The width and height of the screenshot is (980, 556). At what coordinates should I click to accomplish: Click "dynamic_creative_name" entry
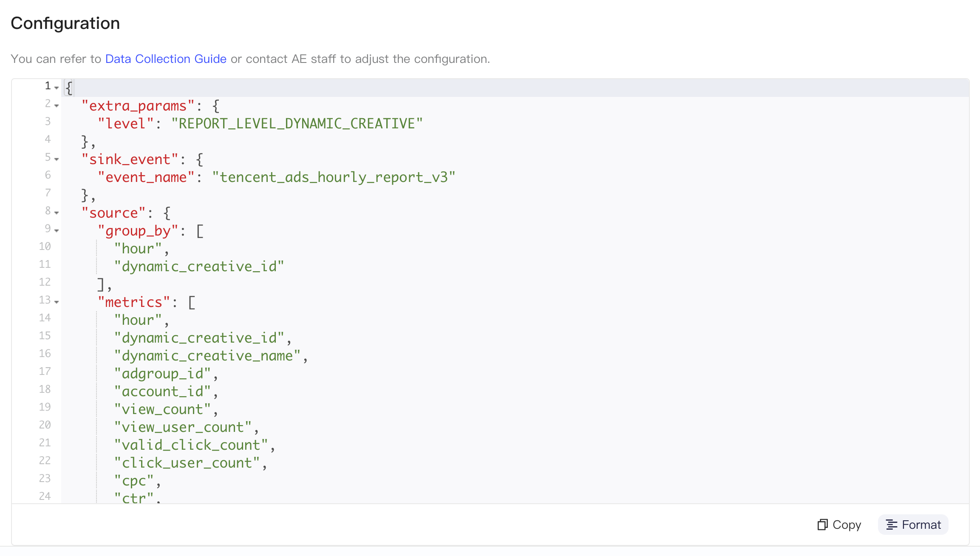pos(207,355)
